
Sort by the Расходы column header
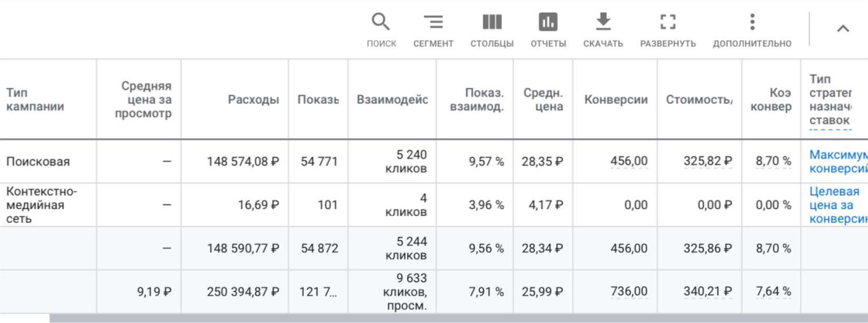pos(253,100)
